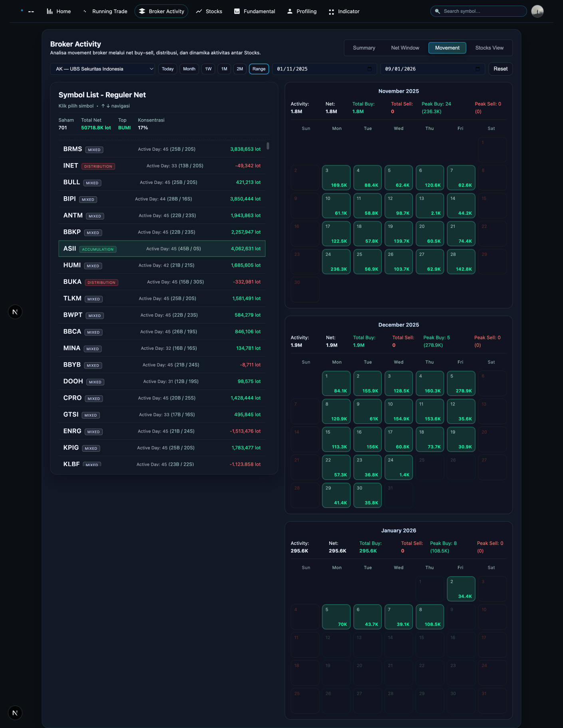The height and width of the screenshot is (728, 563).
Task: Select the 1W period toggle
Action: coord(208,69)
